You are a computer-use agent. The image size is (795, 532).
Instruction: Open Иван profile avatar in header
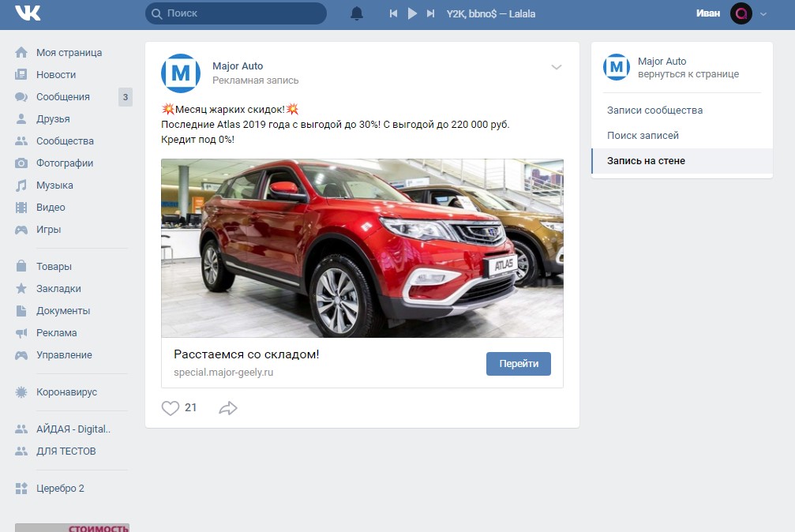pos(741,13)
